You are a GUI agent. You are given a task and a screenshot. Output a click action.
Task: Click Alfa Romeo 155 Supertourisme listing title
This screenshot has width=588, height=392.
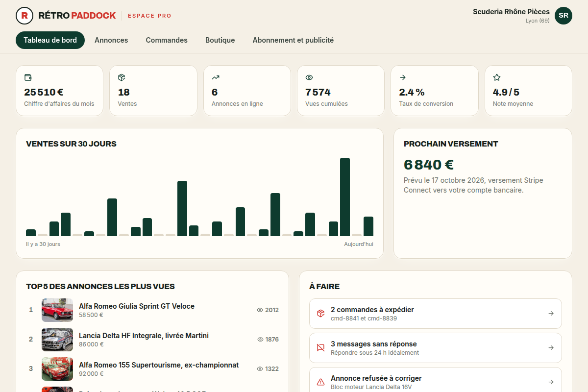tap(159, 365)
